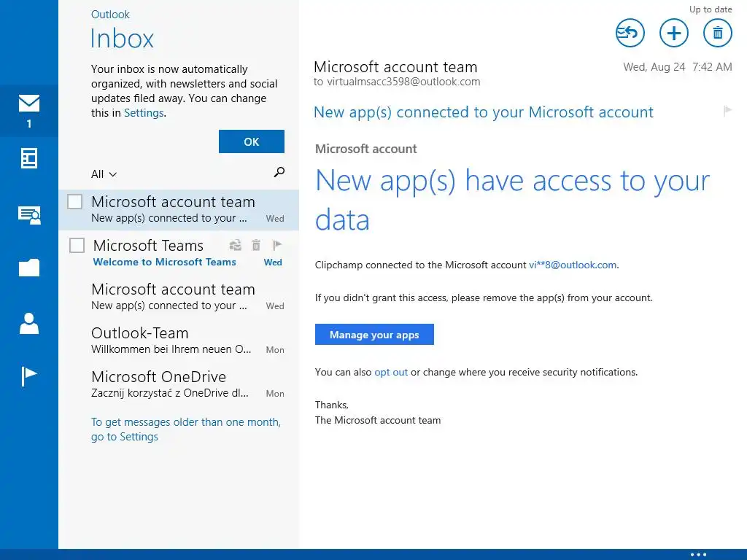Click the Respond (reply) button at top
Image resolution: width=747 pixels, height=560 pixels.
click(x=630, y=33)
